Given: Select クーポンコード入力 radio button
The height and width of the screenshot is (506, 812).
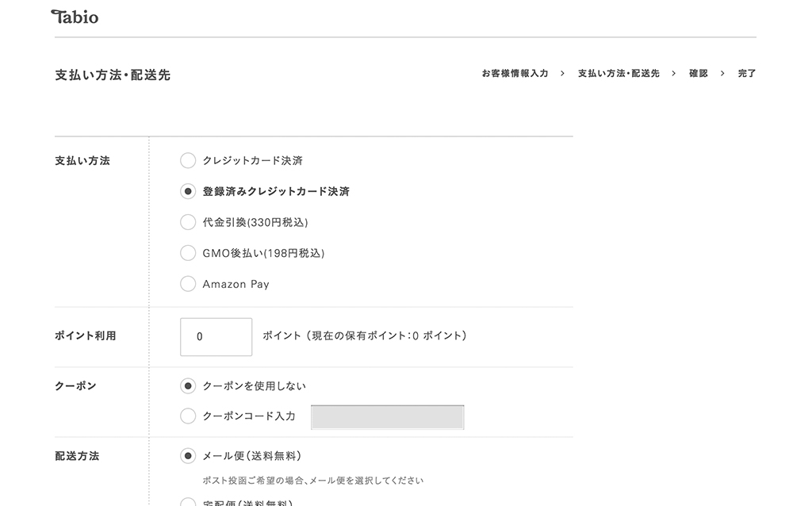Looking at the screenshot, I should (188, 416).
